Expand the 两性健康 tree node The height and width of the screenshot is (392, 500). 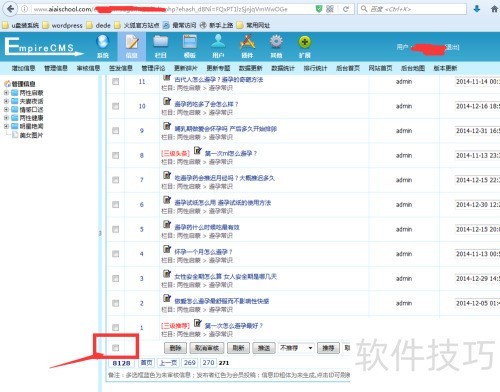[6, 118]
